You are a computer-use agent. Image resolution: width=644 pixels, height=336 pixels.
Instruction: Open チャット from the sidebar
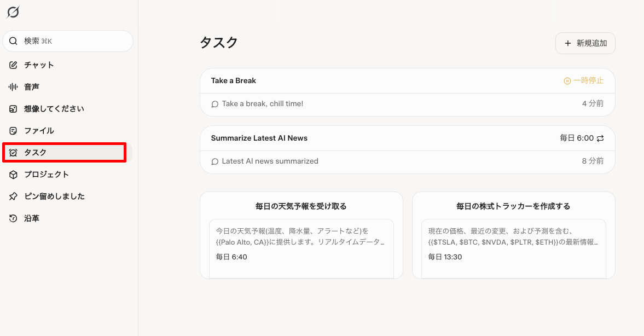[39, 65]
